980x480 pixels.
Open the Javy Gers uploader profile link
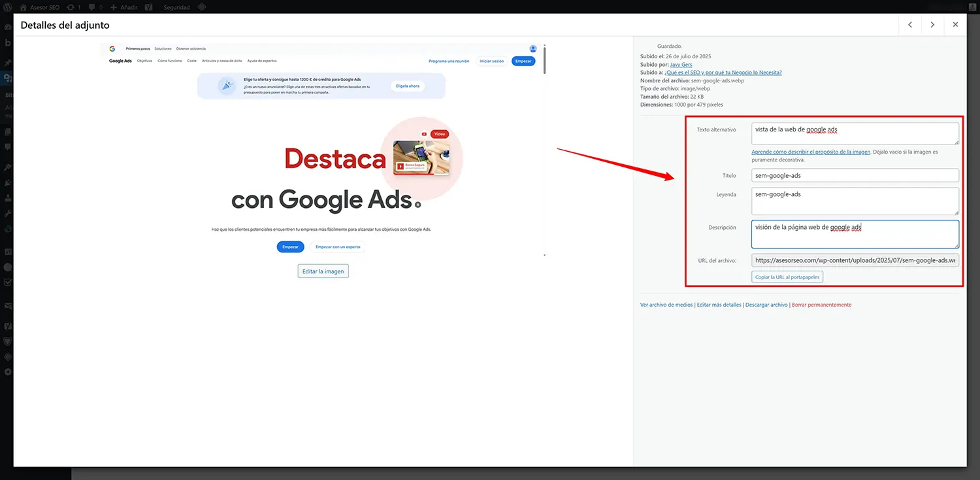tap(681, 64)
